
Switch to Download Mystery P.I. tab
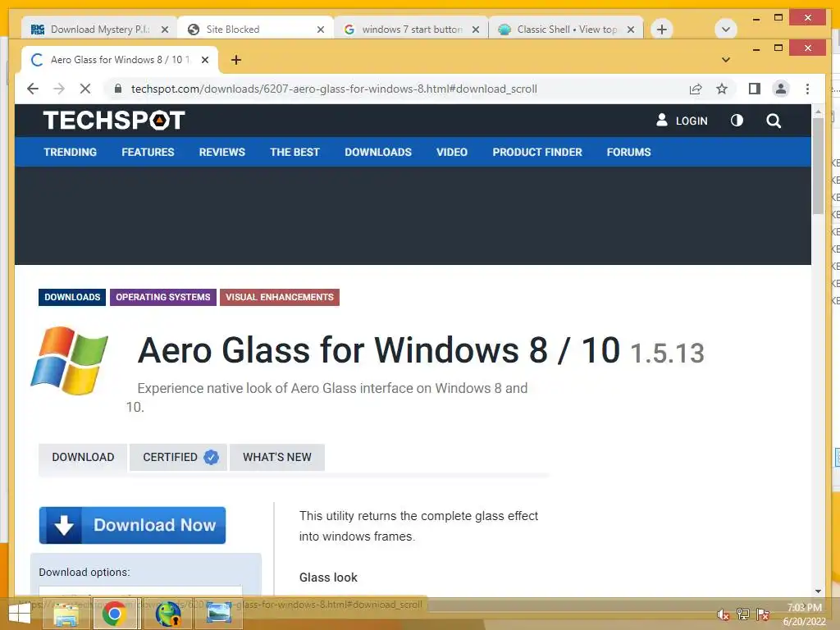[99, 30]
